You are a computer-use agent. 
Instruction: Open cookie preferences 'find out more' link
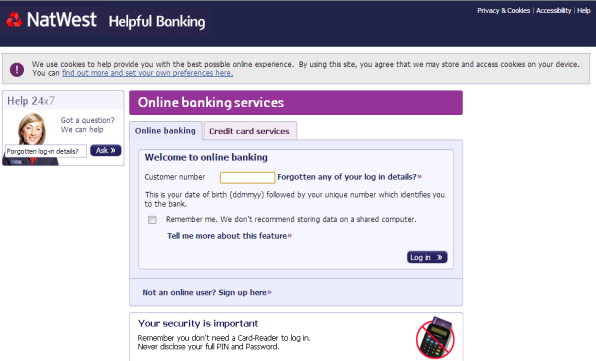click(147, 73)
